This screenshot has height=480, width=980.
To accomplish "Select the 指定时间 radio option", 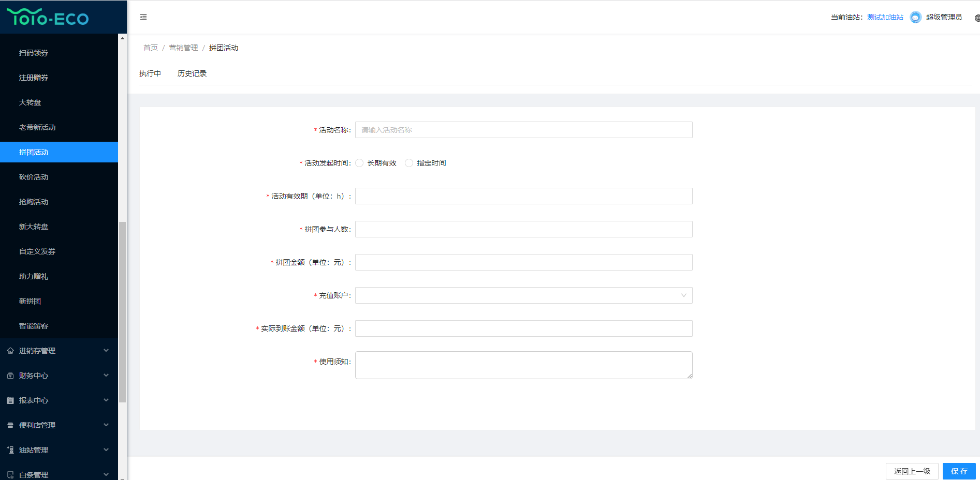I will coord(409,163).
